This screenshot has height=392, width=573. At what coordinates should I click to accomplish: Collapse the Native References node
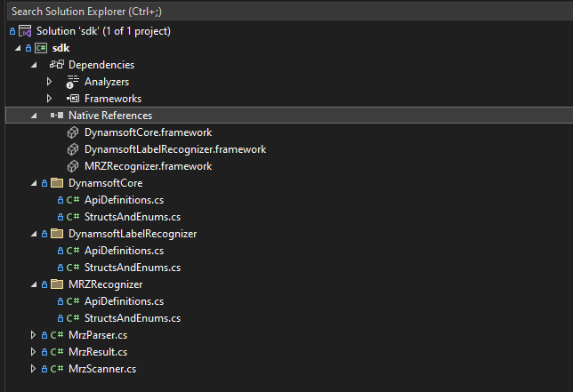pos(34,116)
